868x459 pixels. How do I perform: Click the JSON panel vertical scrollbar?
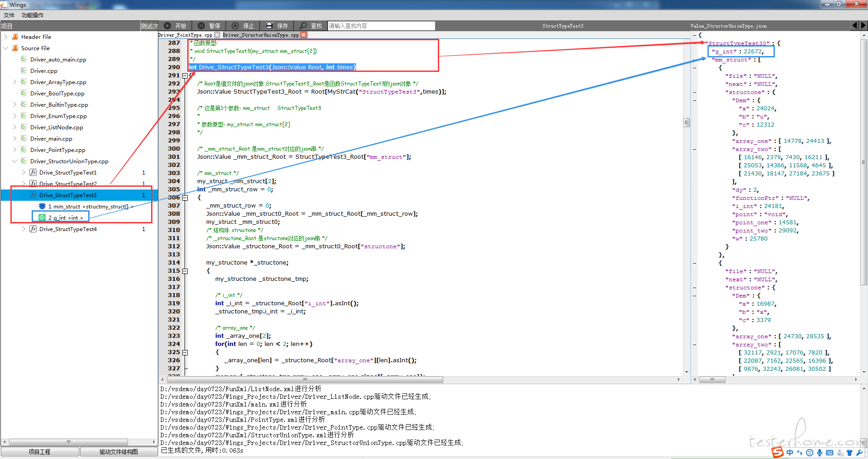pyautogui.click(x=864, y=163)
